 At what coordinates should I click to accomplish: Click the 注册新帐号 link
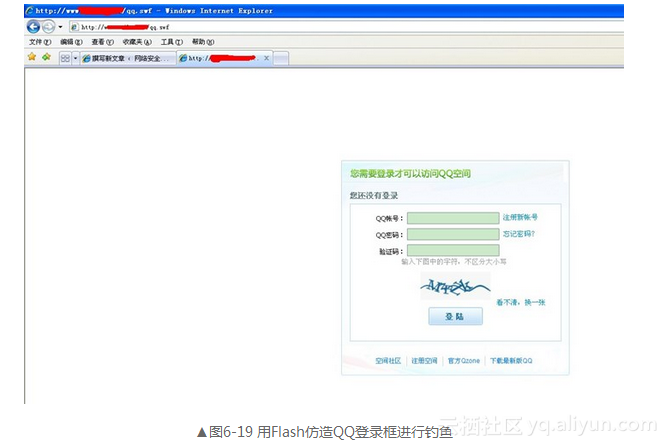tap(520, 217)
